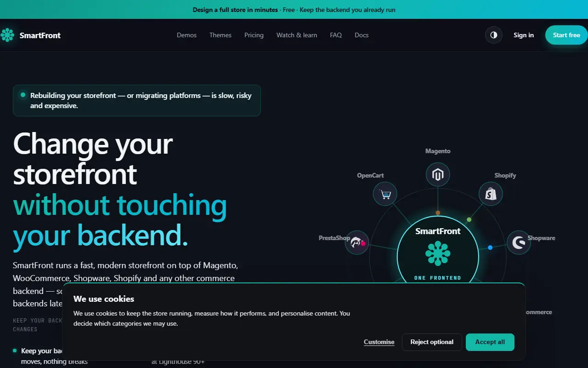This screenshot has height=368, width=588.
Task: Click the Shopify label text
Action: 505,175
